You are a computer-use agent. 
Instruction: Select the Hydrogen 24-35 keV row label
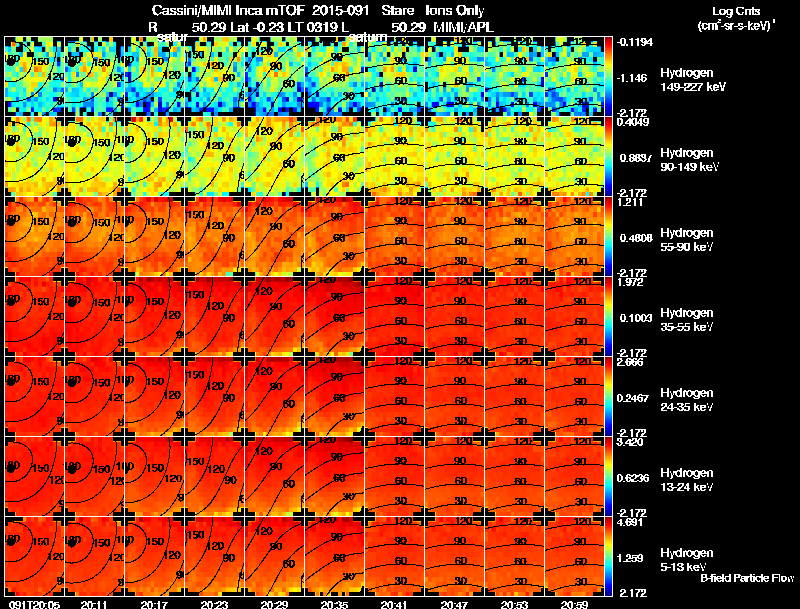click(687, 400)
